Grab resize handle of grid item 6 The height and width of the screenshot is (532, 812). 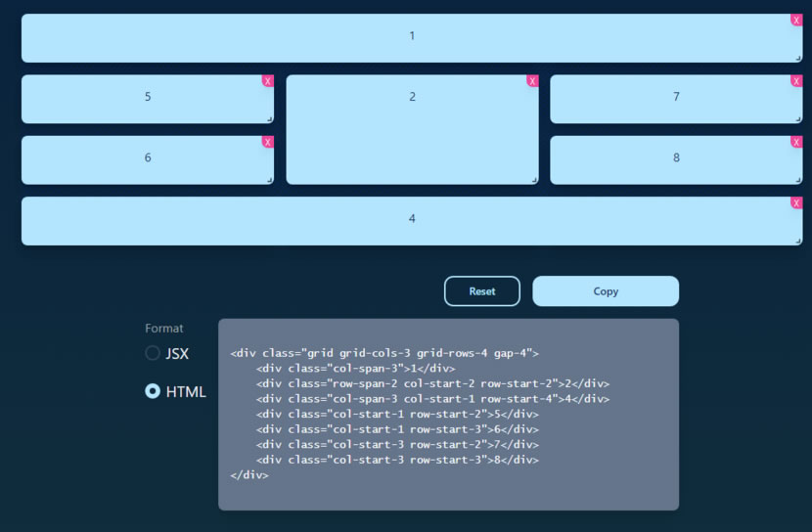269,180
